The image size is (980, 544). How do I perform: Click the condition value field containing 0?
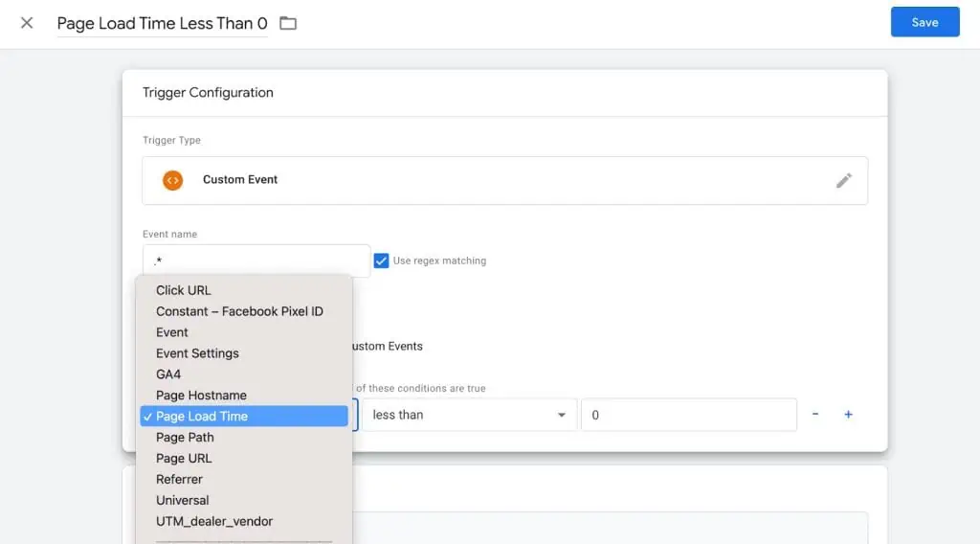[x=688, y=415]
